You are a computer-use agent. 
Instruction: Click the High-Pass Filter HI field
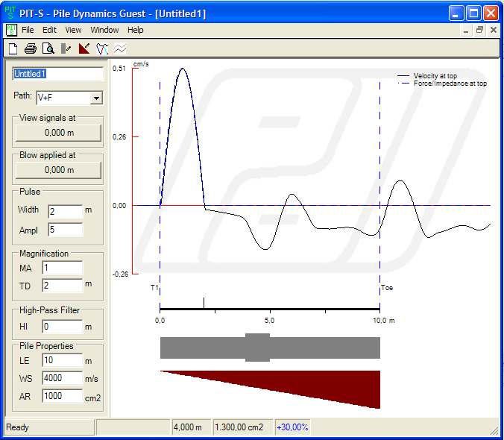pos(62,327)
